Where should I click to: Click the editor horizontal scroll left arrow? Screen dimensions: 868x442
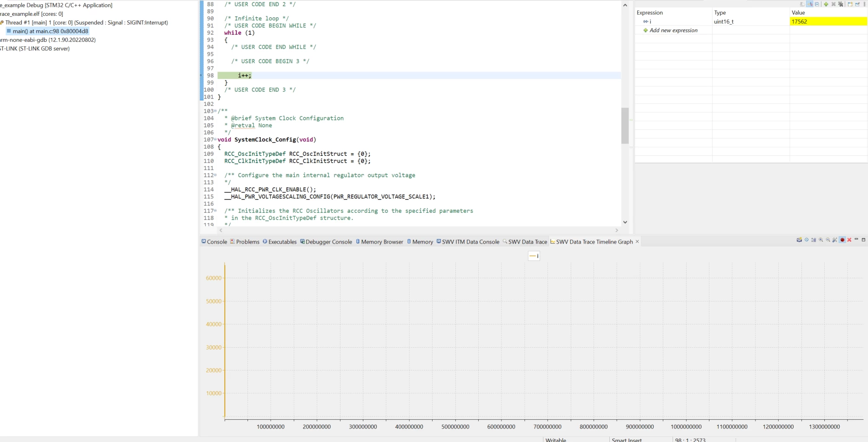click(221, 230)
